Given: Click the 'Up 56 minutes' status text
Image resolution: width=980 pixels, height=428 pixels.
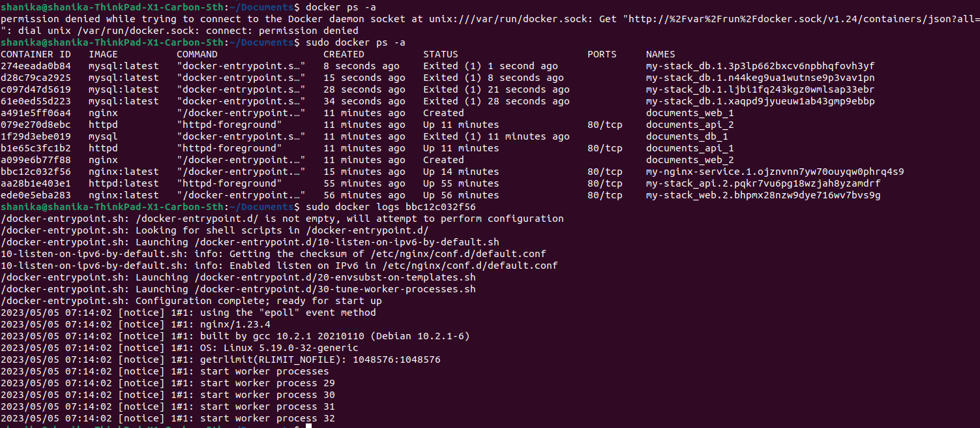Looking at the screenshot, I should [x=460, y=195].
